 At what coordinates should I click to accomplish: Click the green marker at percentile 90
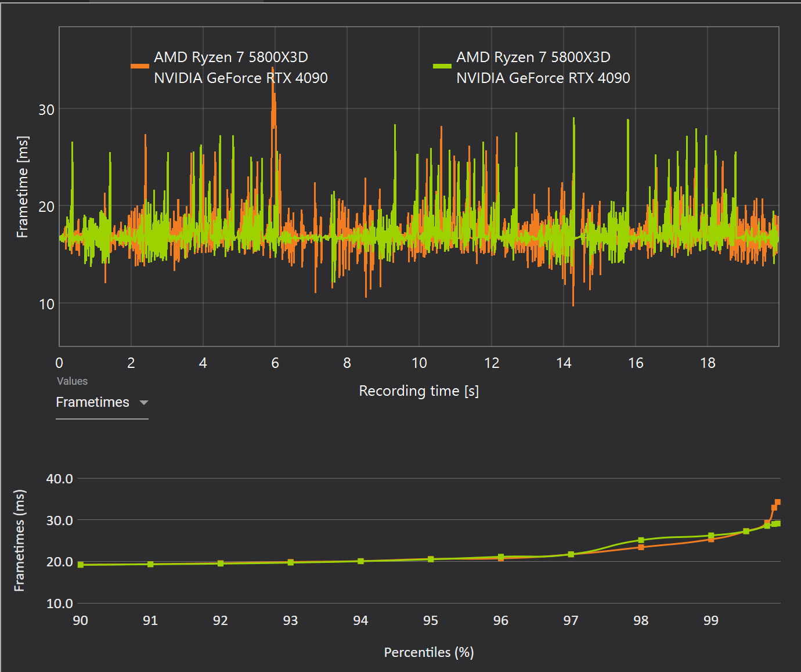[81, 565]
